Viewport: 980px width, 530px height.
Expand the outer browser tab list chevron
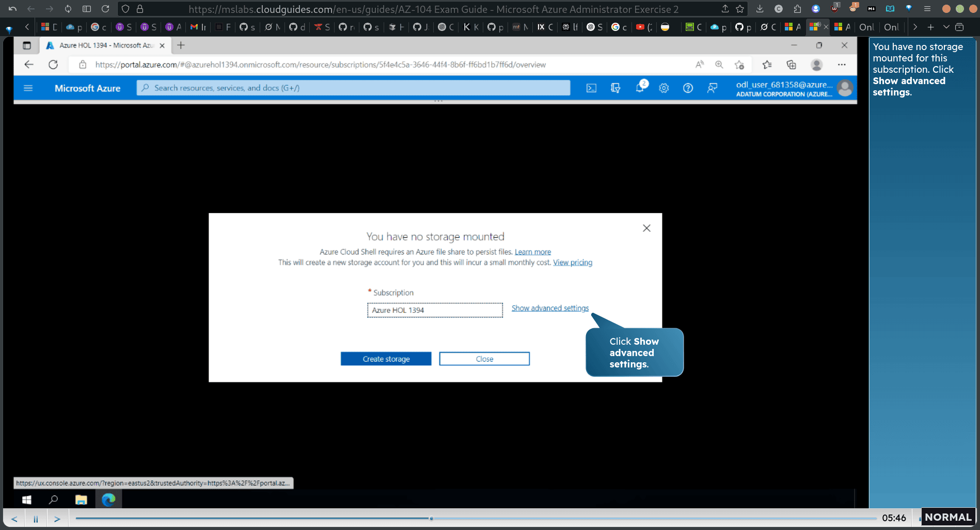[946, 27]
